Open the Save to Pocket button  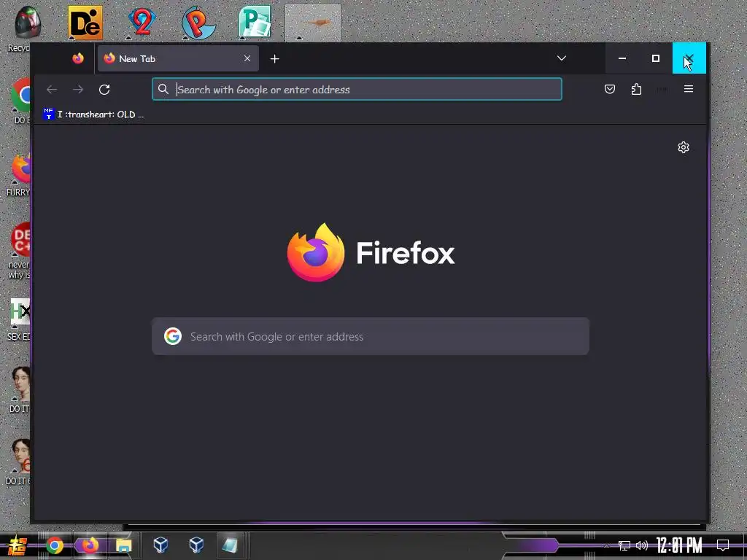(610, 89)
